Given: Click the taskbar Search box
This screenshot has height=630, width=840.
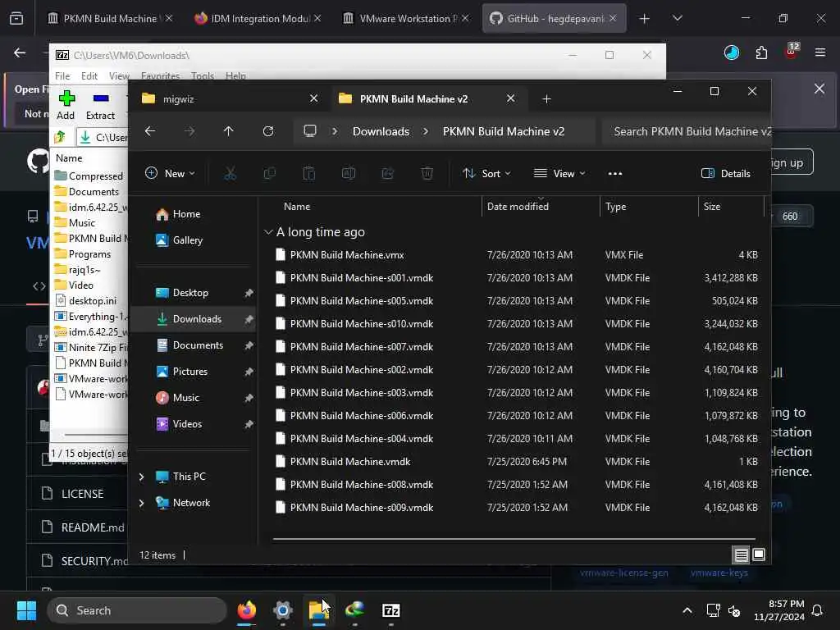Looking at the screenshot, I should 137,610.
